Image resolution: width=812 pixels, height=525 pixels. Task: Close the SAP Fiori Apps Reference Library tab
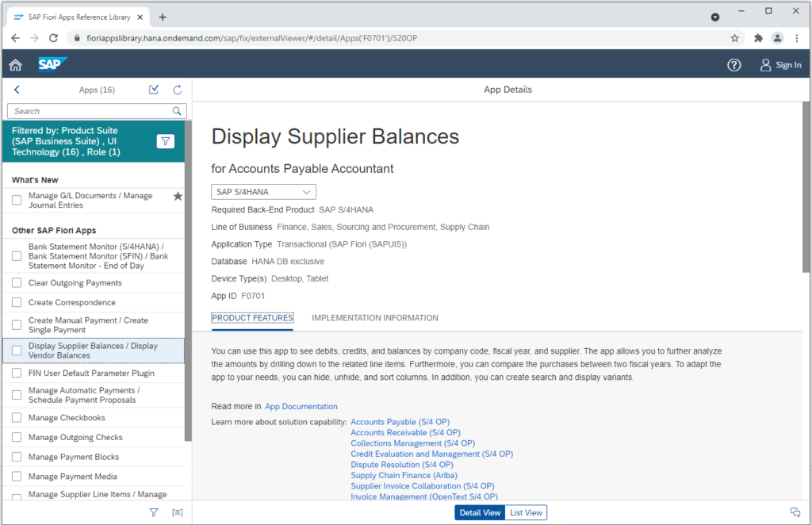(x=140, y=17)
